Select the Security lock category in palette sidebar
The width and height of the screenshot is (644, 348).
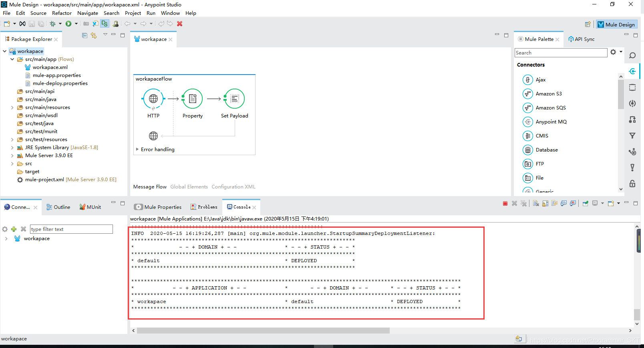coord(632,184)
